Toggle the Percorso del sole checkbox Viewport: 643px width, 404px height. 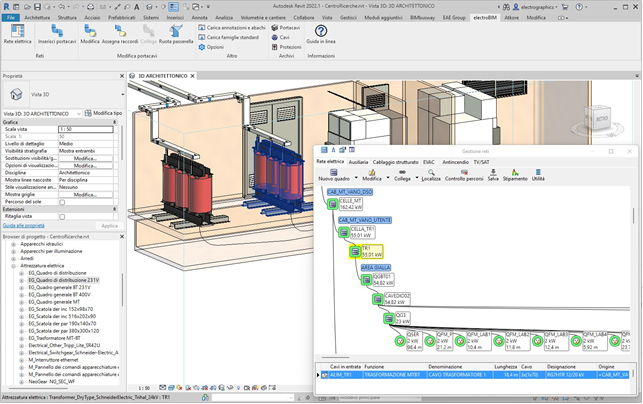point(62,201)
